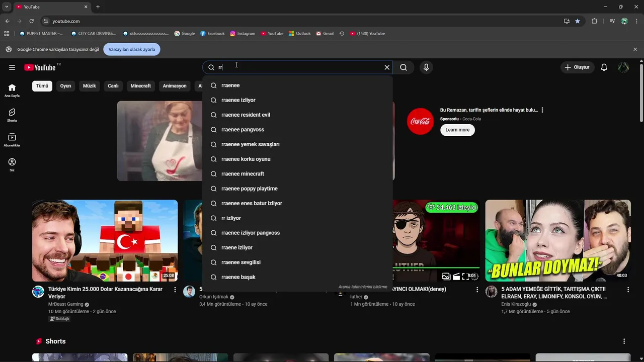Click the magnifier search submit button

404,67
